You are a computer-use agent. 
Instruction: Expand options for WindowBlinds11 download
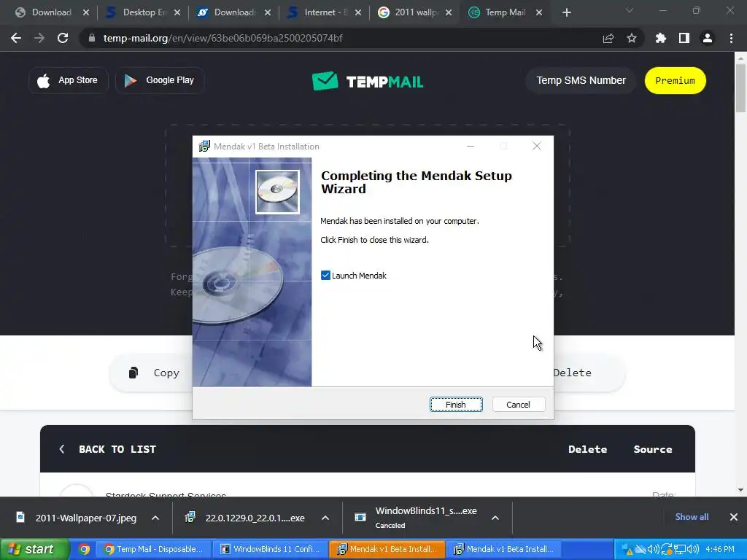(x=495, y=518)
